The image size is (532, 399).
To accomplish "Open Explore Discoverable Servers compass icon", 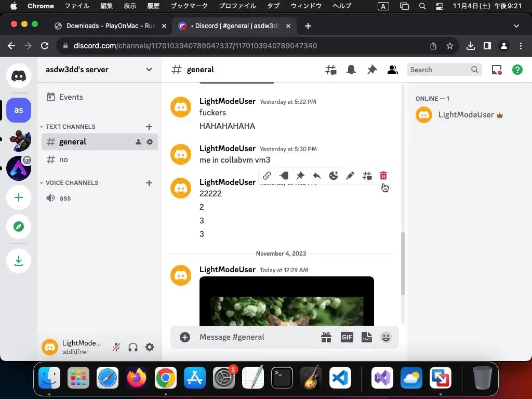I will pyautogui.click(x=19, y=227).
